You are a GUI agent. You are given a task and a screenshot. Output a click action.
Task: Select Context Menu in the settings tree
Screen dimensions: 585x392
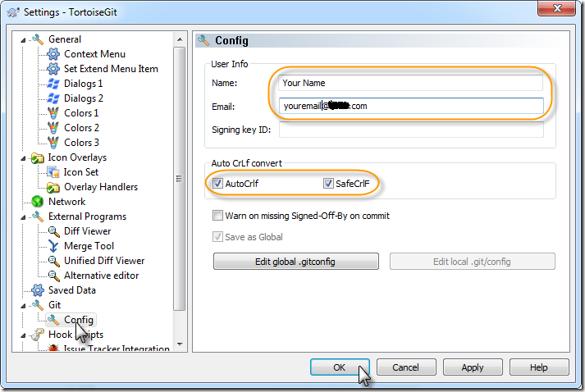click(94, 54)
